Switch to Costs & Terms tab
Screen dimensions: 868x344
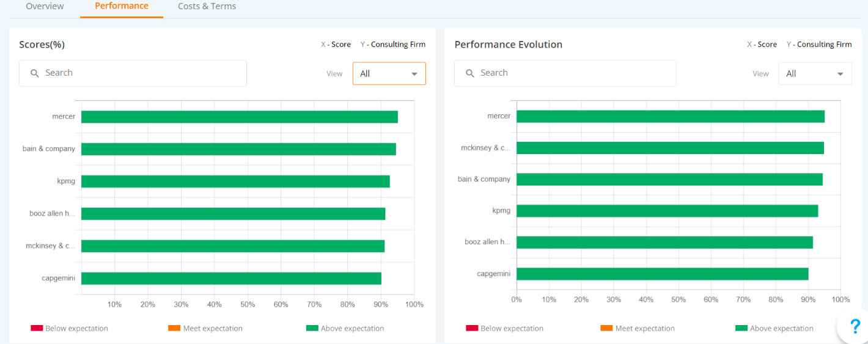coord(207,6)
